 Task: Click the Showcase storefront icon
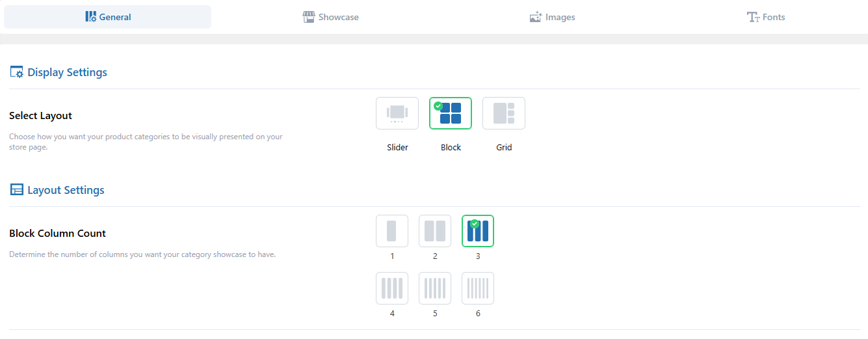pyautogui.click(x=309, y=17)
